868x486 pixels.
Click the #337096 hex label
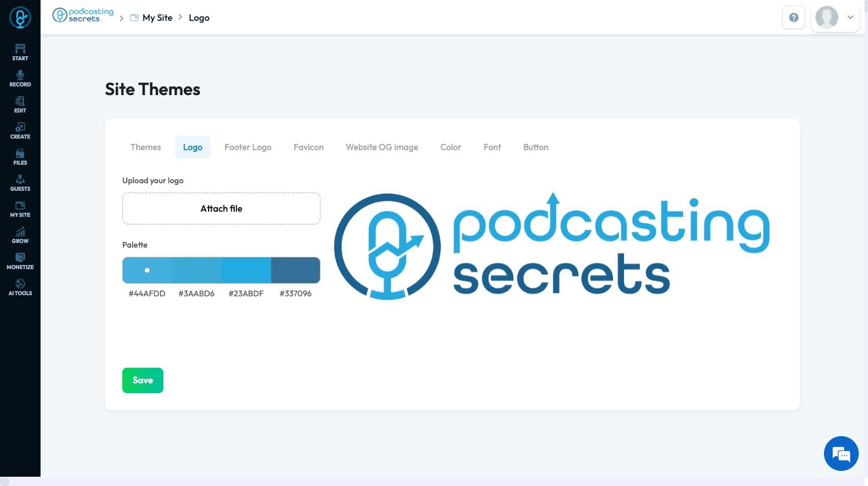(x=296, y=293)
